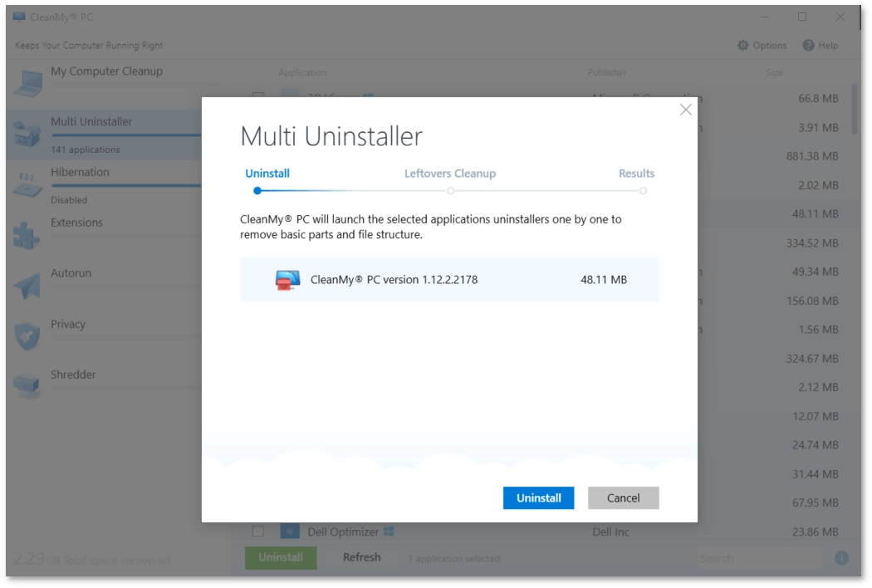Select Privacy sidebar label
Screen dimensions: 872x588
(x=68, y=325)
